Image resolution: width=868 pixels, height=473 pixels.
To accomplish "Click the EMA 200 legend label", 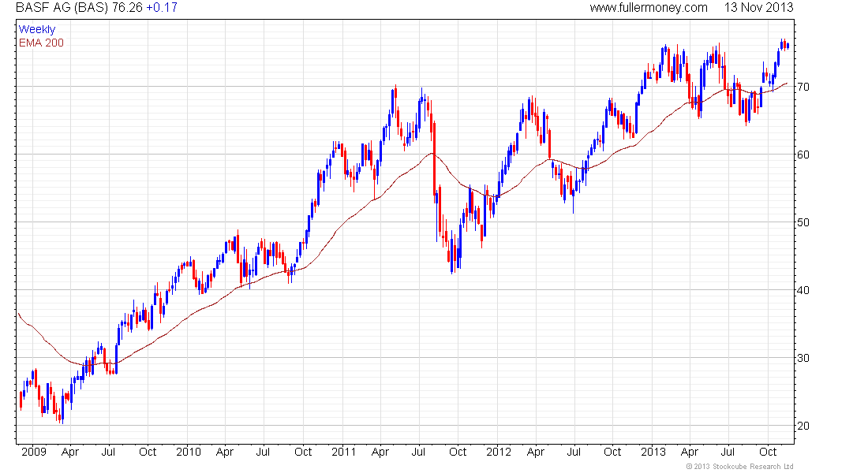I will point(41,43).
